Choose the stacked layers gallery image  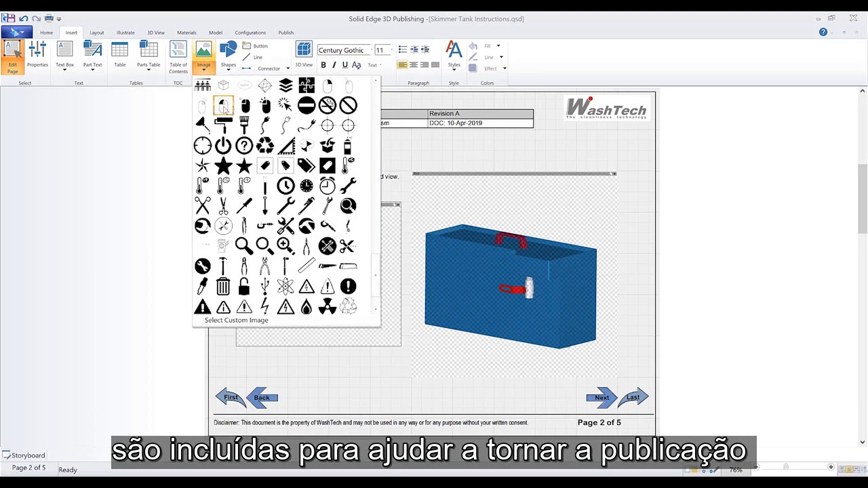point(285,85)
